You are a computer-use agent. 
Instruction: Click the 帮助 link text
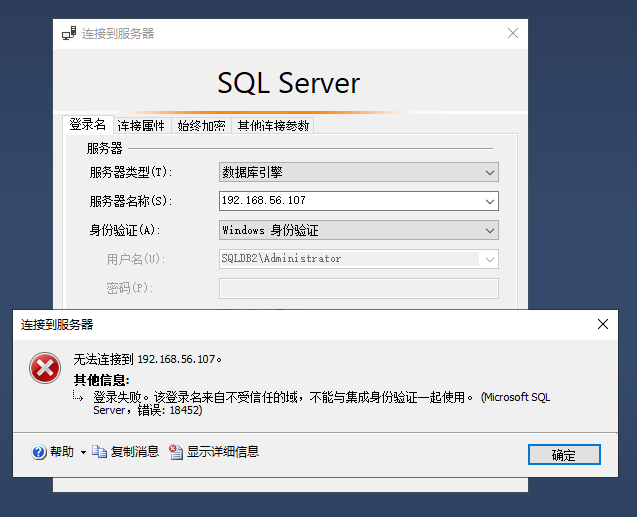click(62, 452)
